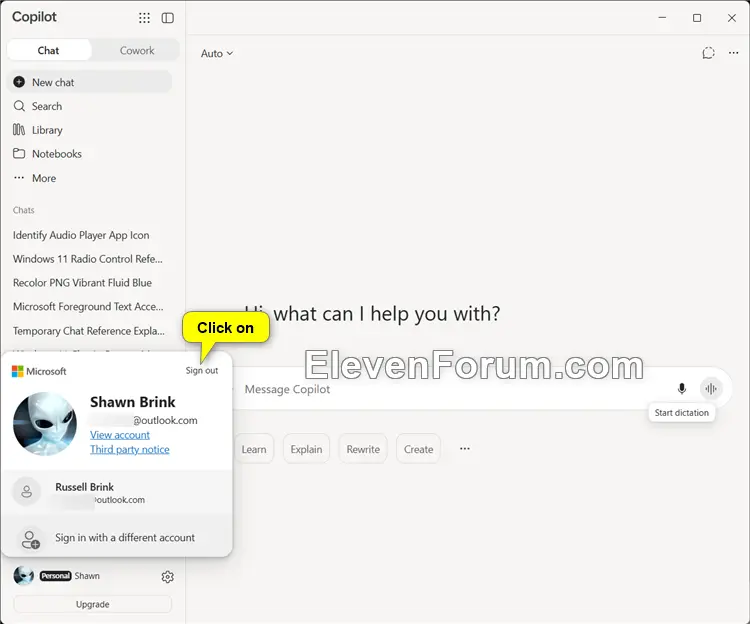Click the Personal badge next to Shawn
The image size is (750, 624).
click(55, 576)
